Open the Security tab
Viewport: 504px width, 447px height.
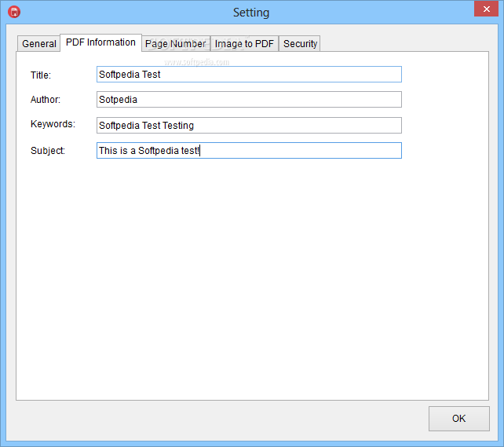pyautogui.click(x=300, y=43)
